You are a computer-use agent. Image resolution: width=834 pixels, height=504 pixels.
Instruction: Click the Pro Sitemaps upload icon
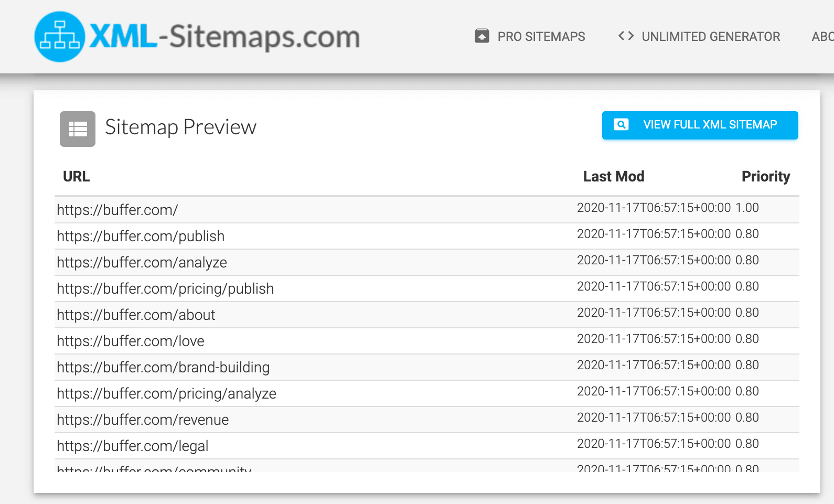tap(482, 36)
